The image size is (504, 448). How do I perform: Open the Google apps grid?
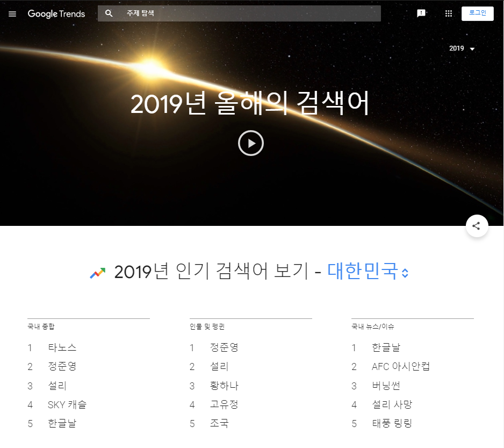449,13
